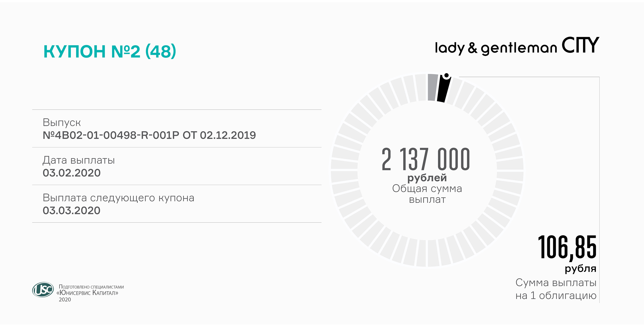
Task: Click the total amount 2 137 000
Action: (x=426, y=159)
